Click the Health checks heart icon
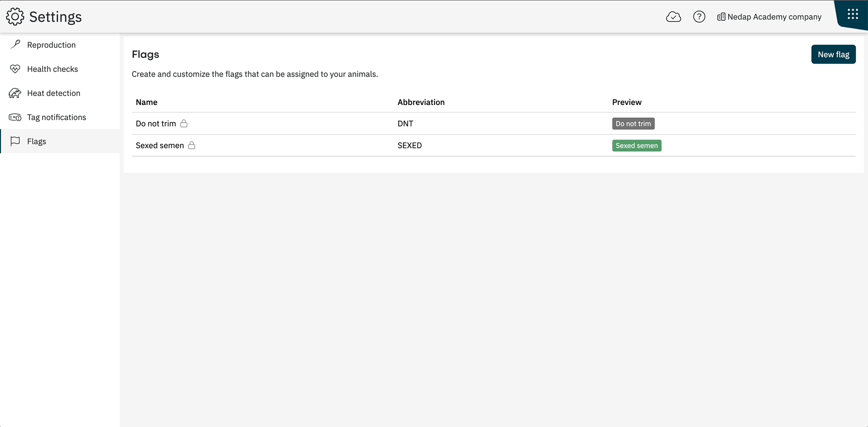 pyautogui.click(x=15, y=69)
